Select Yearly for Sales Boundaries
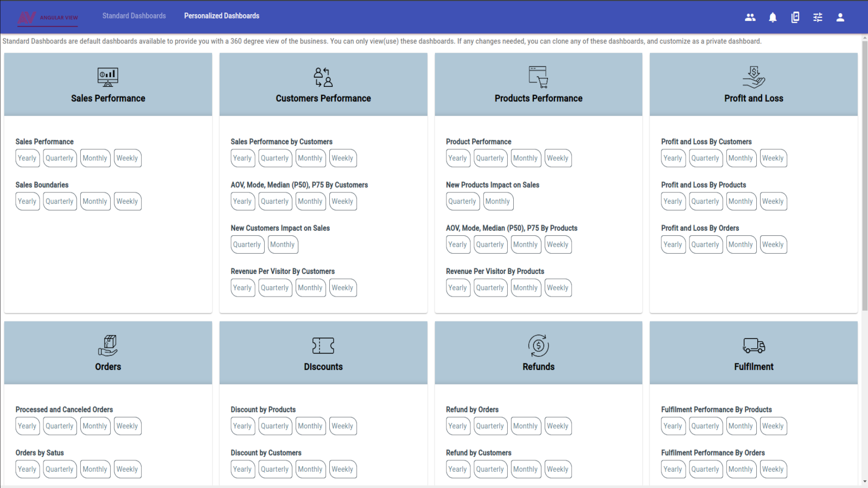The height and width of the screenshot is (488, 868). coord(27,201)
